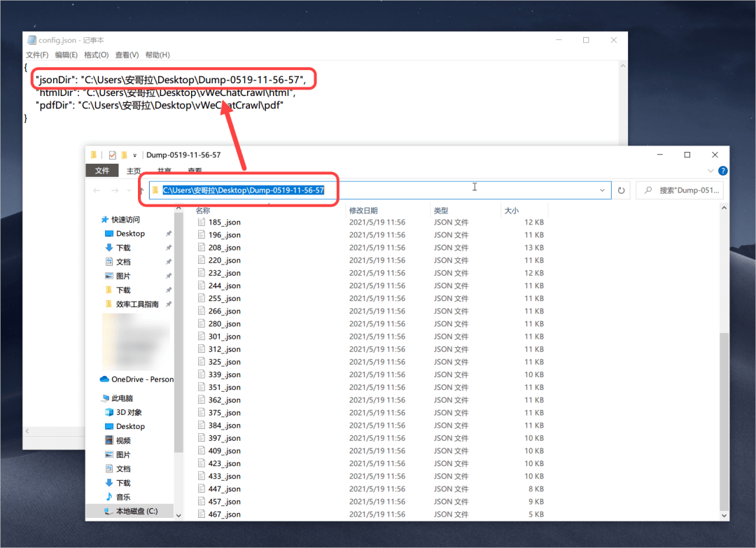Screen dimensions: 756x548
Task: Select OneDrive - Personal in navigation pane
Action: 137,379
